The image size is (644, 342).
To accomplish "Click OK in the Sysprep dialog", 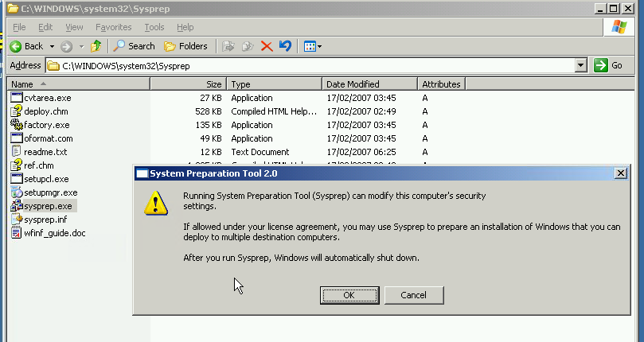I will click(349, 295).
